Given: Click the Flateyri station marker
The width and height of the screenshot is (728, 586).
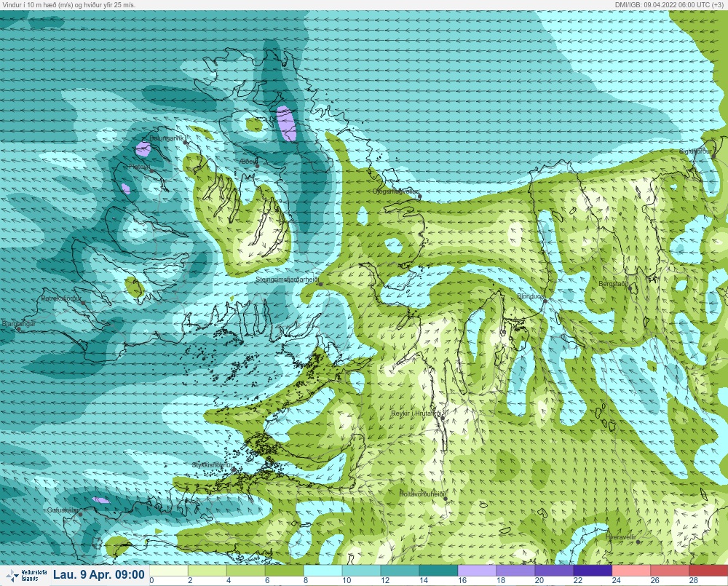Looking at the screenshot, I should (152, 170).
